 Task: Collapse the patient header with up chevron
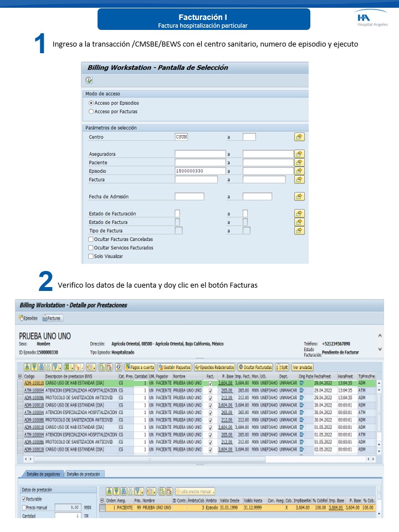380,336
